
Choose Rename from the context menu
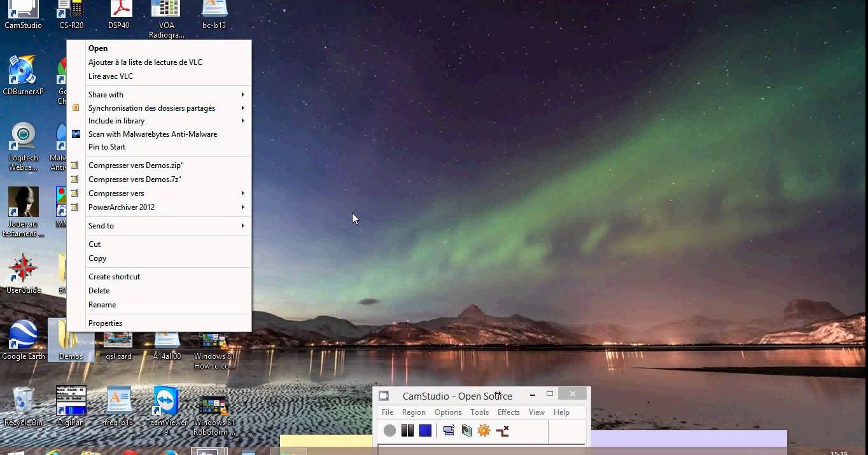102,305
